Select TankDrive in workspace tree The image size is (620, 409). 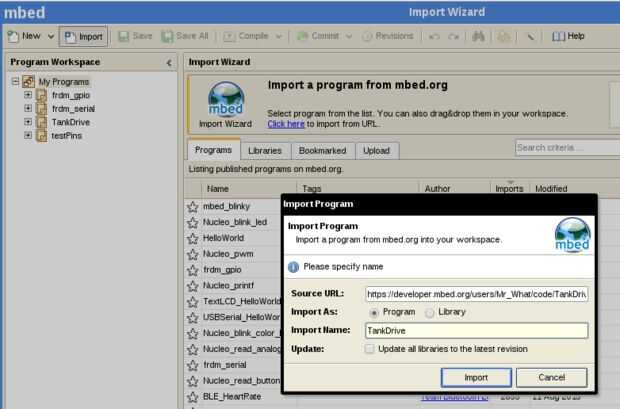[71, 122]
